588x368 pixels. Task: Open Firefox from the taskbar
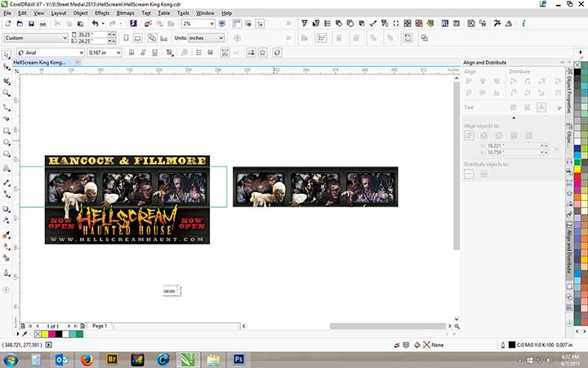87,360
